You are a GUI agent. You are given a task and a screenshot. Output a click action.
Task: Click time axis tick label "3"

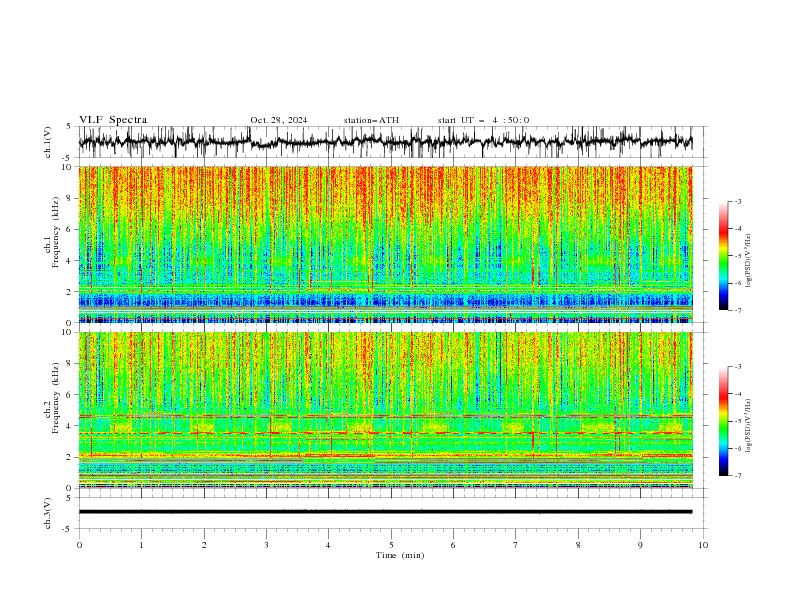tap(266, 545)
